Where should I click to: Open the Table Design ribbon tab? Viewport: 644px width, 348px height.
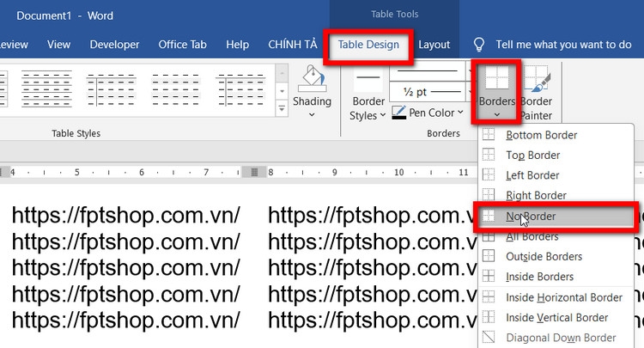coord(368,45)
